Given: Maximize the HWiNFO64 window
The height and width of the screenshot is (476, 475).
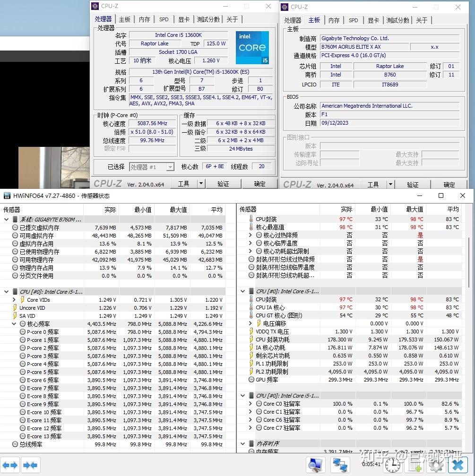Looking at the screenshot, I should [440, 195].
